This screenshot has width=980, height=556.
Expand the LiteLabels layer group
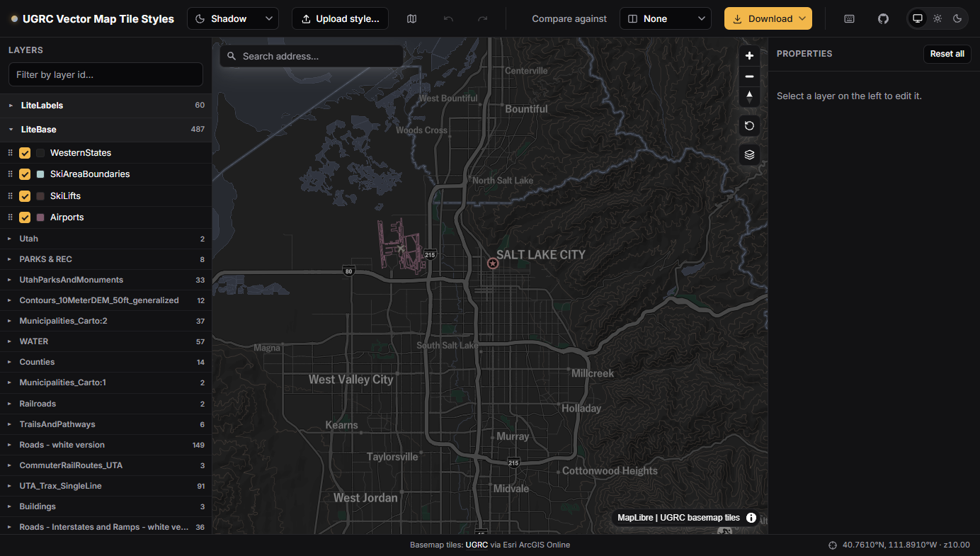[106, 106]
